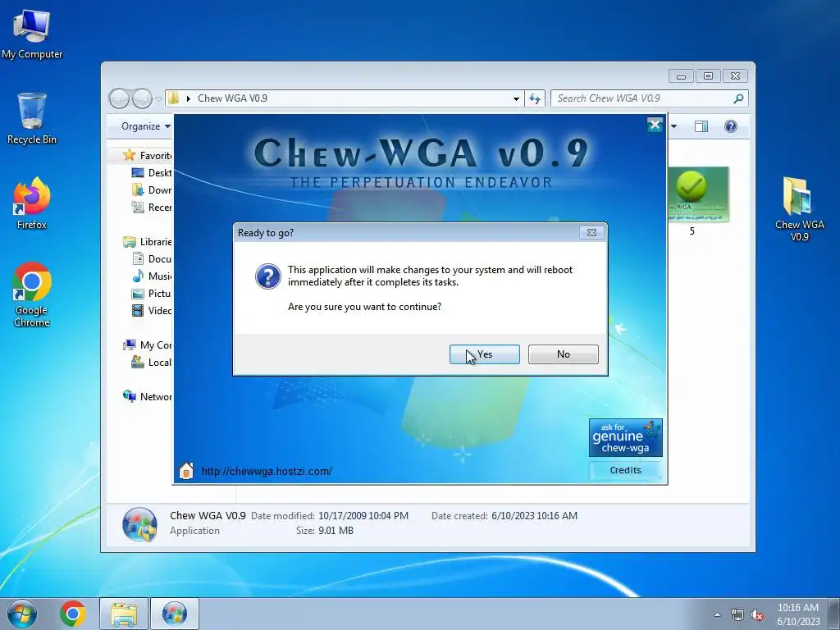
Task: Select My Computer in navigation pane
Action: click(147, 345)
